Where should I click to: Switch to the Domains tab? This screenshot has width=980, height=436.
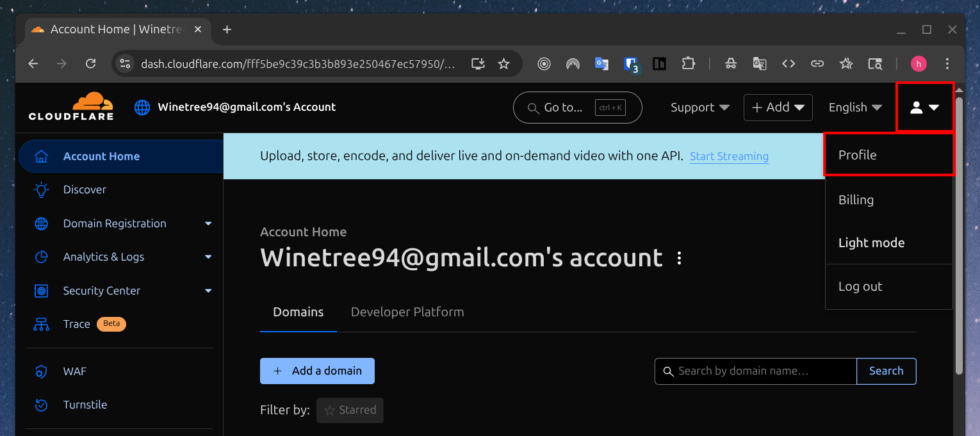[x=298, y=312]
